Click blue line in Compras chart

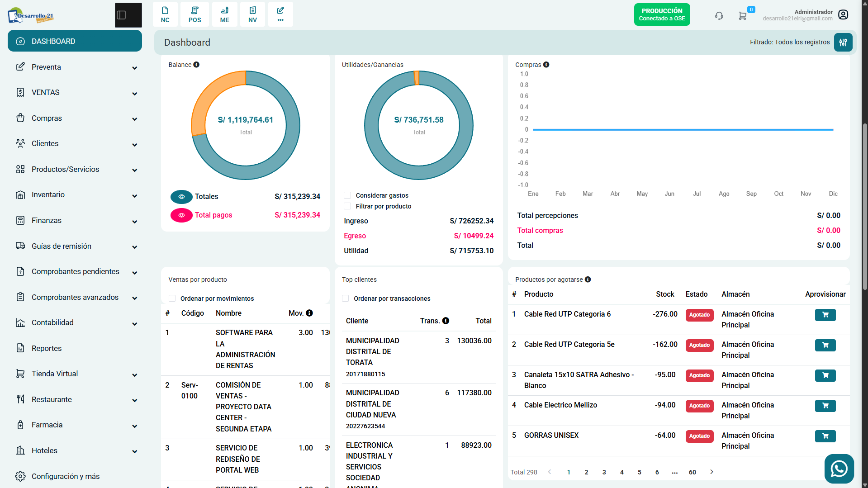683,130
